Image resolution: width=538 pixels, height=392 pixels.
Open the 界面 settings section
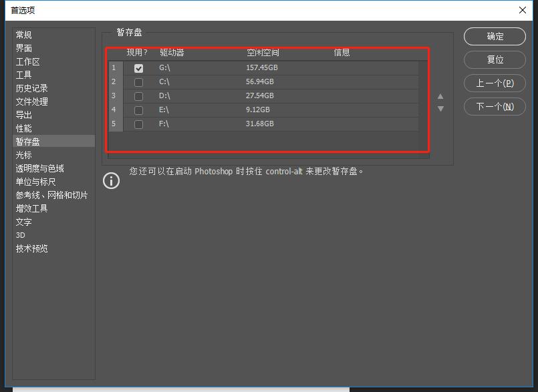(x=24, y=47)
